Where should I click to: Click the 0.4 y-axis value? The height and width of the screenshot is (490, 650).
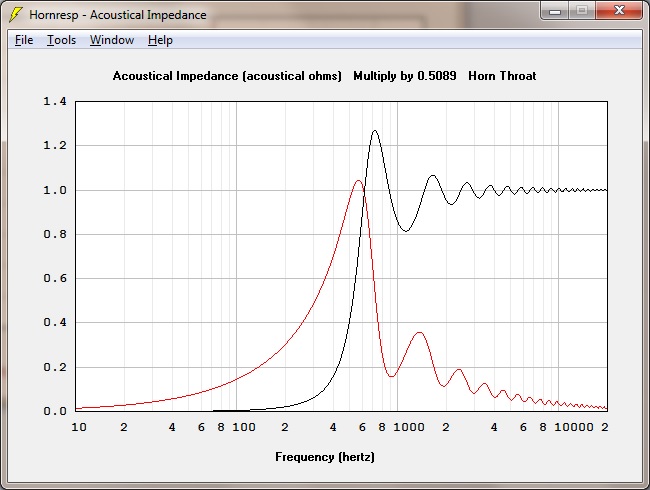point(55,323)
